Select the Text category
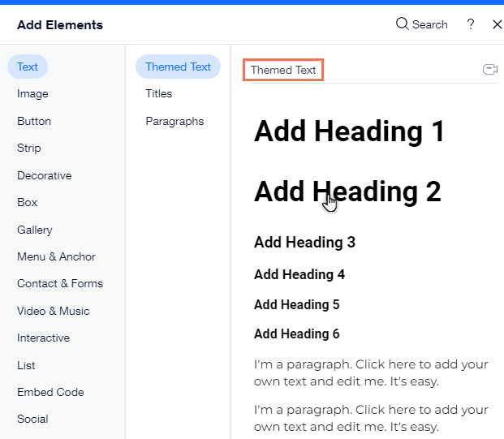This screenshot has height=439, width=504. point(28,67)
